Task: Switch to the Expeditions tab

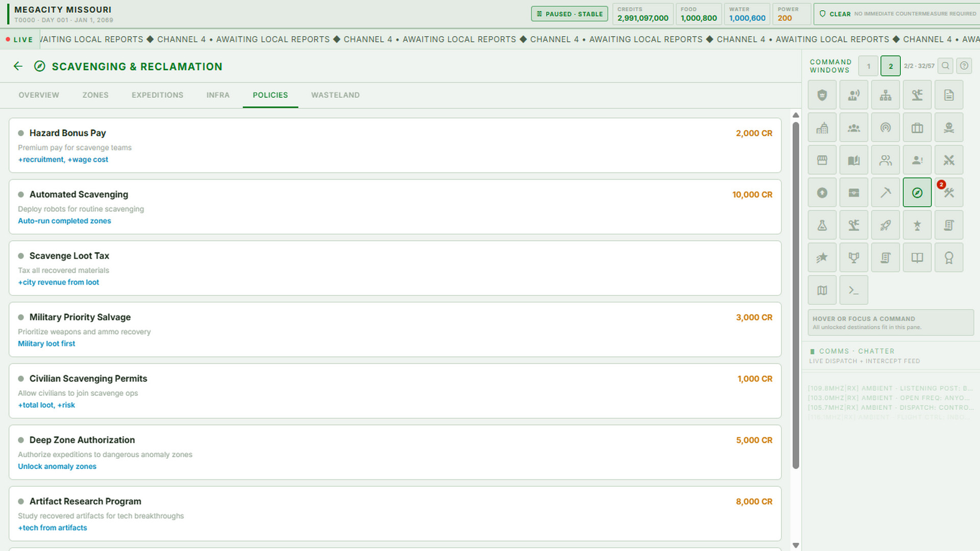Action: click(157, 95)
